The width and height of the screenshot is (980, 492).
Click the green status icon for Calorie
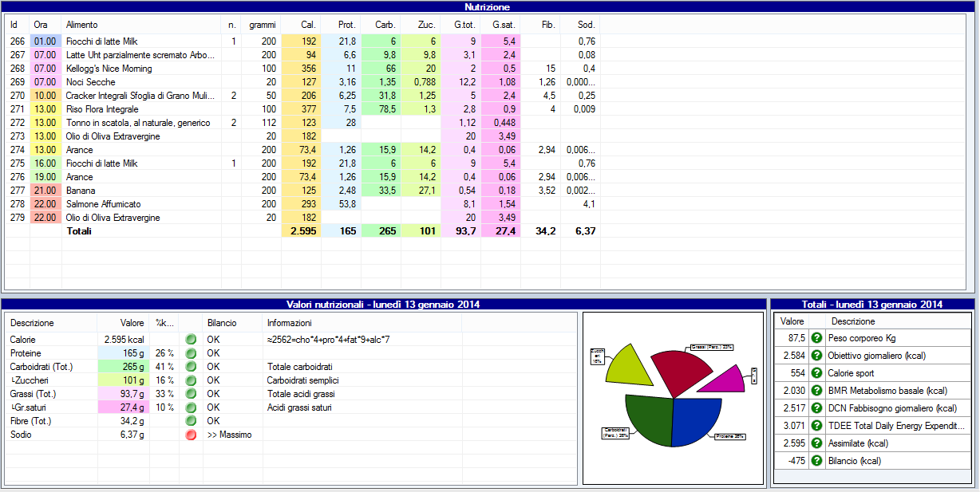pos(191,340)
